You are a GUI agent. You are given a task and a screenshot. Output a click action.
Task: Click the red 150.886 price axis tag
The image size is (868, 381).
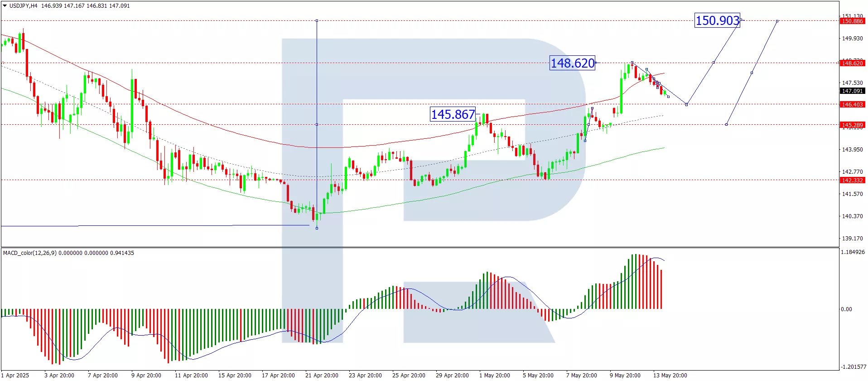tap(852, 21)
